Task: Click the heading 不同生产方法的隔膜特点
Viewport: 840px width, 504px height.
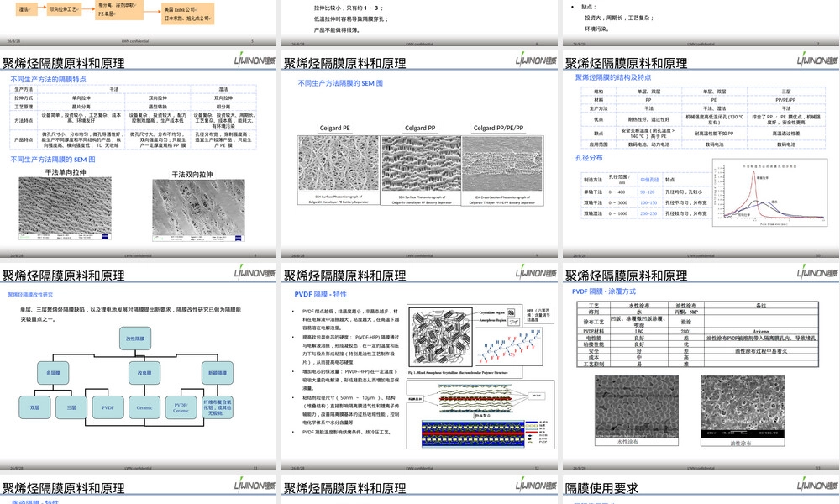Action: (48, 79)
